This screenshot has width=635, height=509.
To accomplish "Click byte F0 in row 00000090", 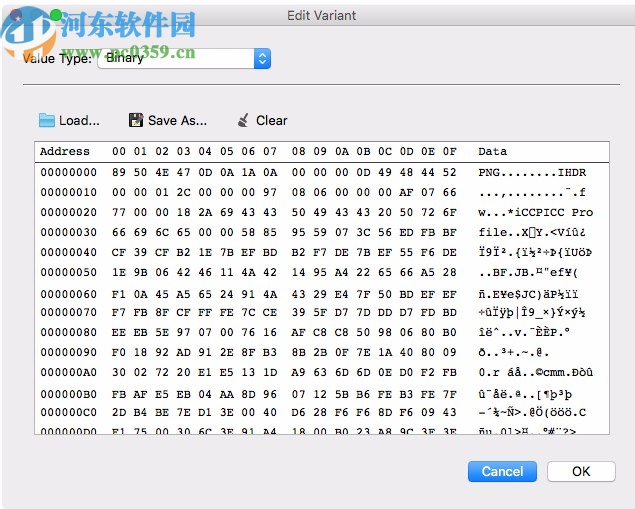I will [119, 352].
